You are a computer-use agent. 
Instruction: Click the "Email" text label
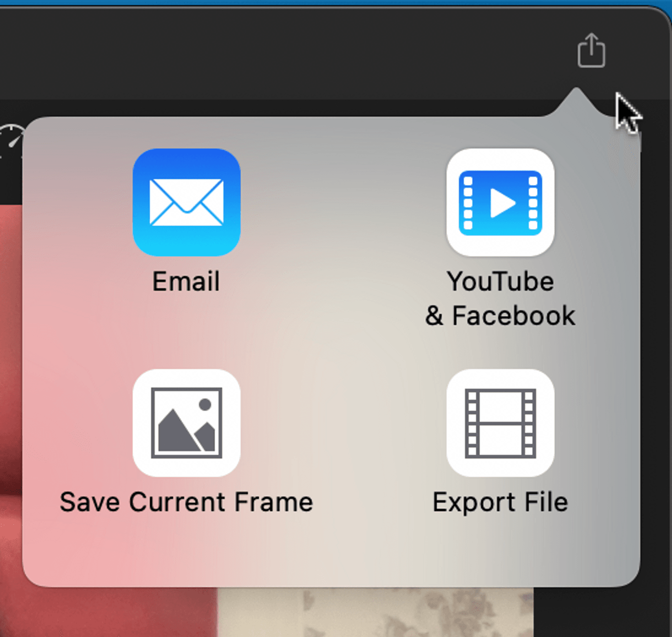(x=186, y=281)
